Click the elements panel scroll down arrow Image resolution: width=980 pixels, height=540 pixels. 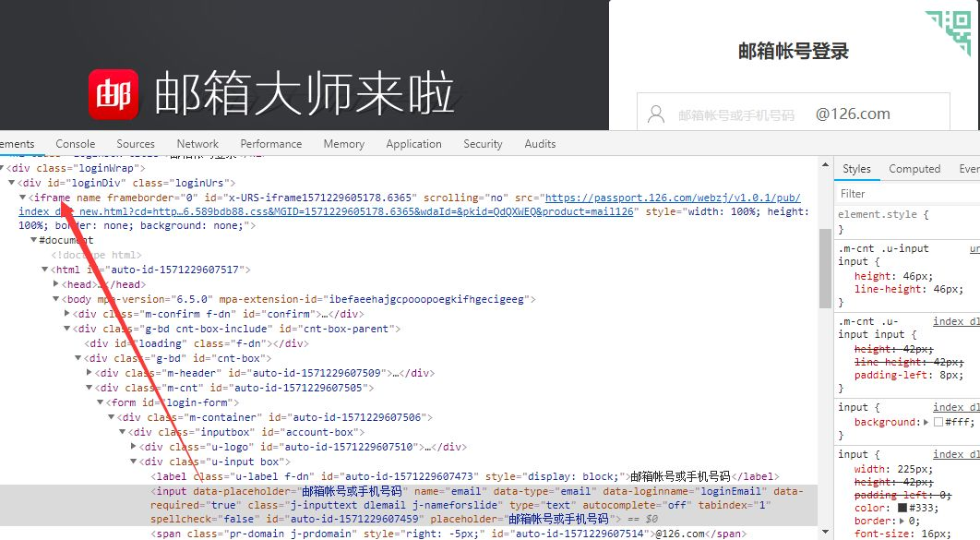(825, 534)
